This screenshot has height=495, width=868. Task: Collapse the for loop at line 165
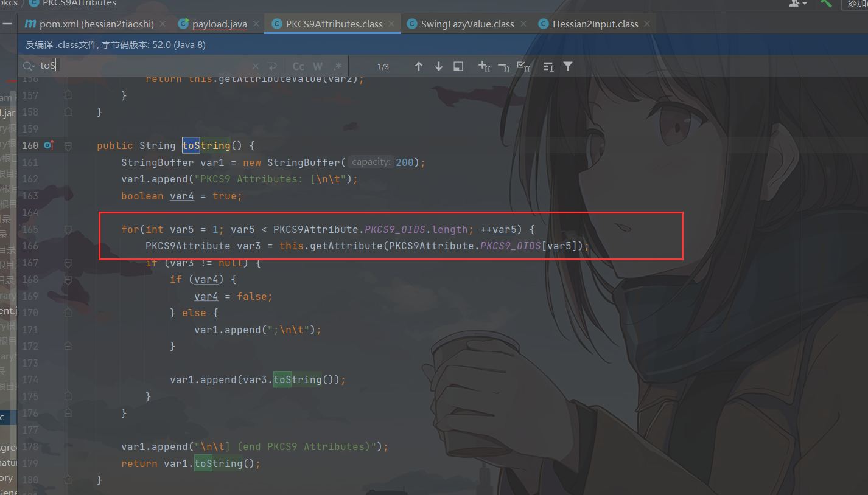pos(68,229)
